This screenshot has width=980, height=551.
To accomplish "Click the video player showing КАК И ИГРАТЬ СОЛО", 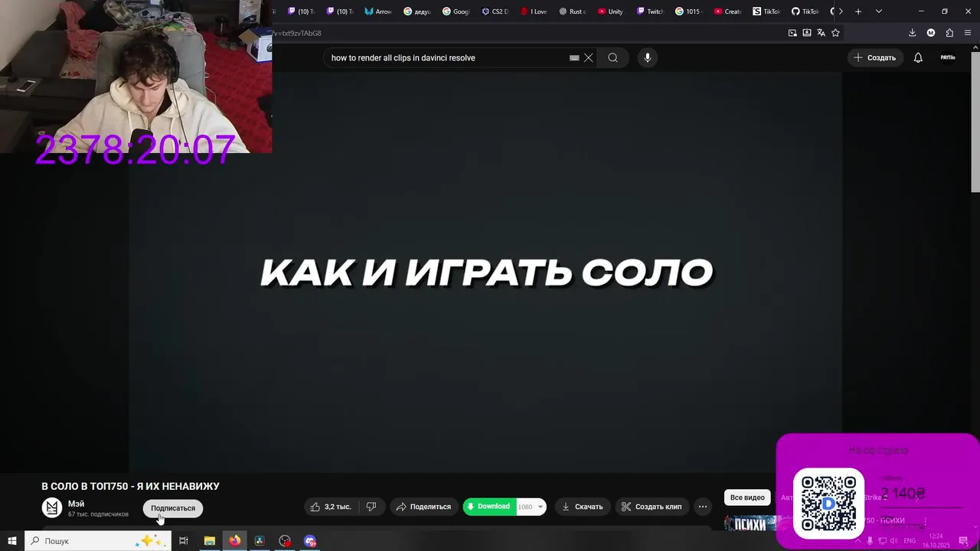I will tap(485, 272).
